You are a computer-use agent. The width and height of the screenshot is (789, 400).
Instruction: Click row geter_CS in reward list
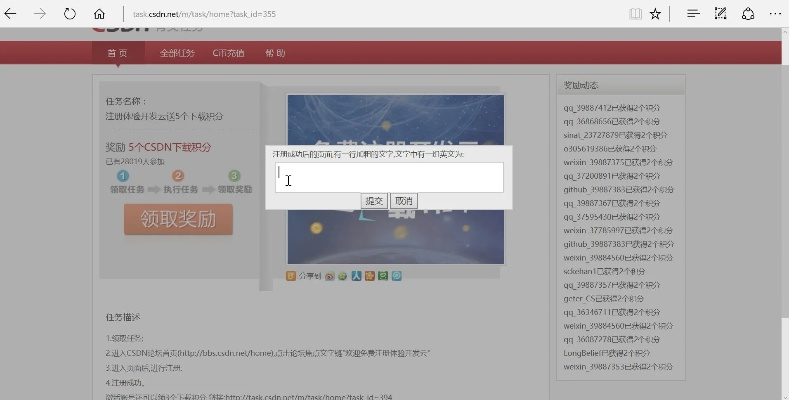click(x=603, y=298)
